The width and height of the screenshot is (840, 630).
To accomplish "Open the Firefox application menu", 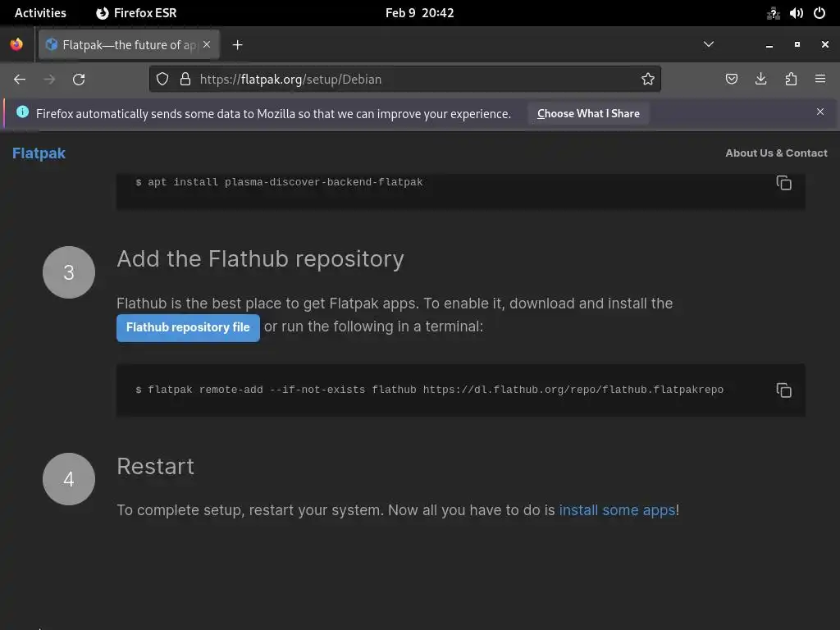I will 820,79.
